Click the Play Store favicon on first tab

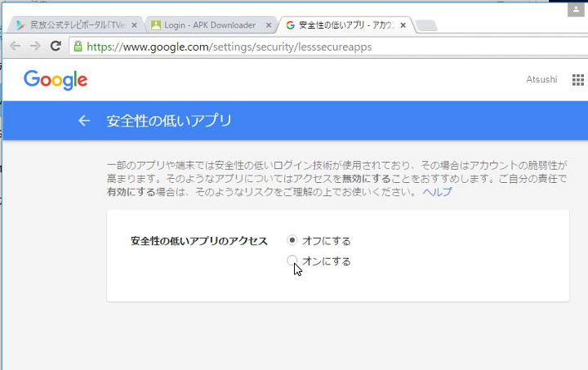pyautogui.click(x=21, y=25)
